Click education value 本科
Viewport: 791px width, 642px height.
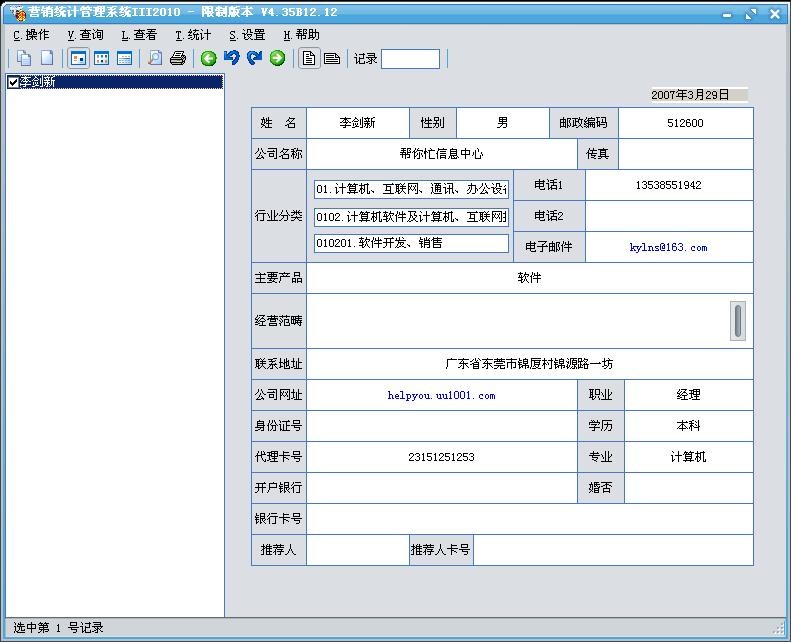click(689, 426)
